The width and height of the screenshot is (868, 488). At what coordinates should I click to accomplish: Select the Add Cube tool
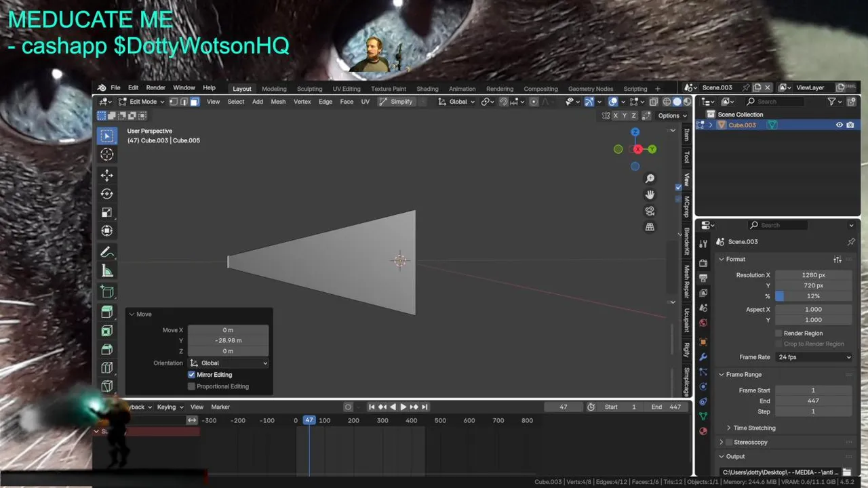pos(106,291)
